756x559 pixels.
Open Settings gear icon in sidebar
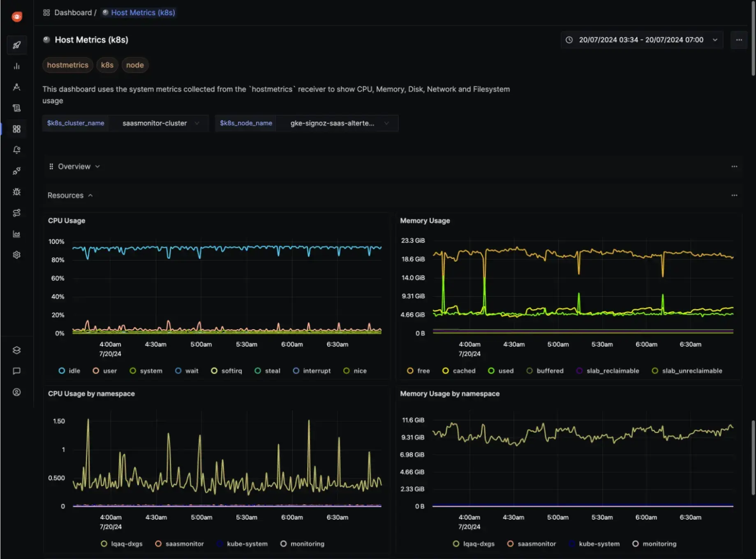pyautogui.click(x=17, y=255)
